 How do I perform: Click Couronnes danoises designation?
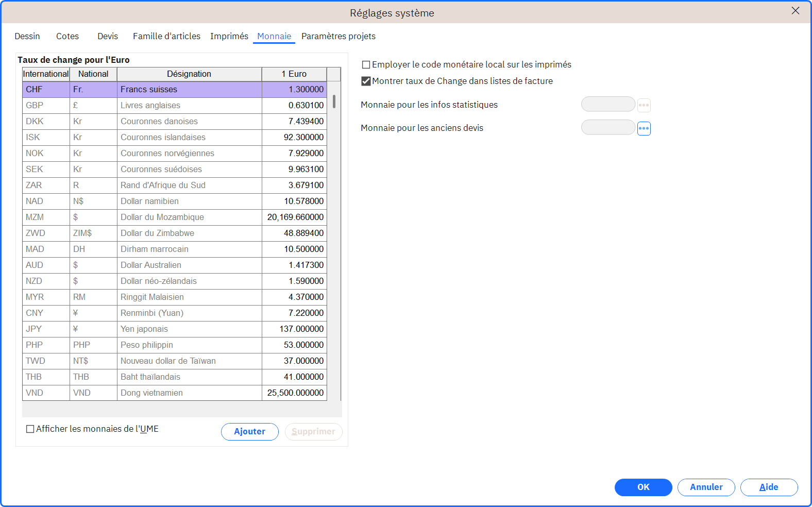pyautogui.click(x=189, y=122)
